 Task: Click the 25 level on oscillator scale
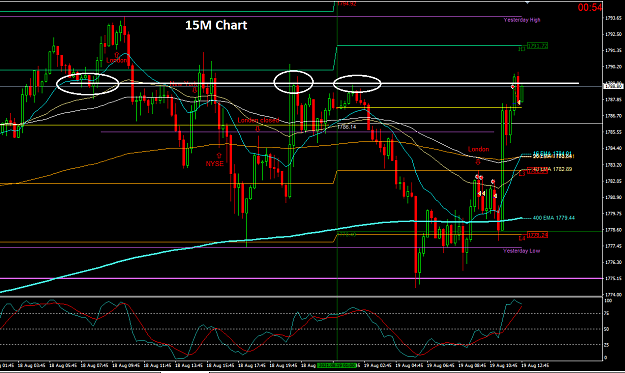tap(607, 345)
